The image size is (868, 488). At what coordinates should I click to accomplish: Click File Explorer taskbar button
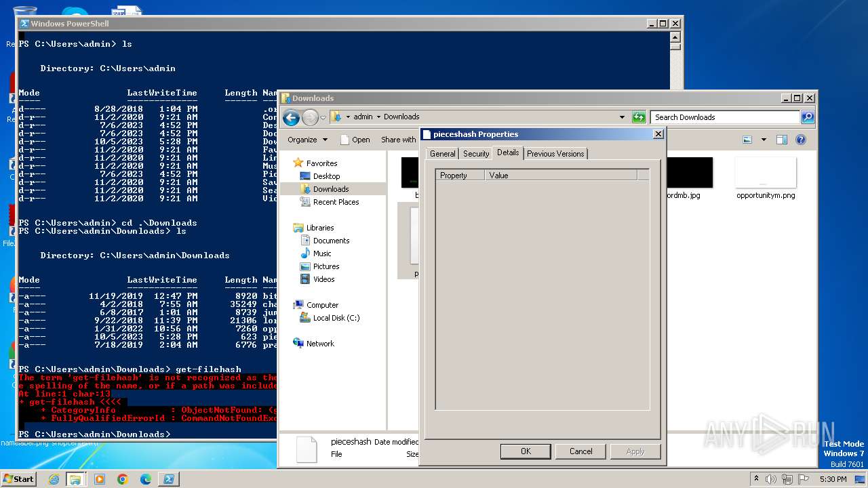pyautogui.click(x=75, y=479)
